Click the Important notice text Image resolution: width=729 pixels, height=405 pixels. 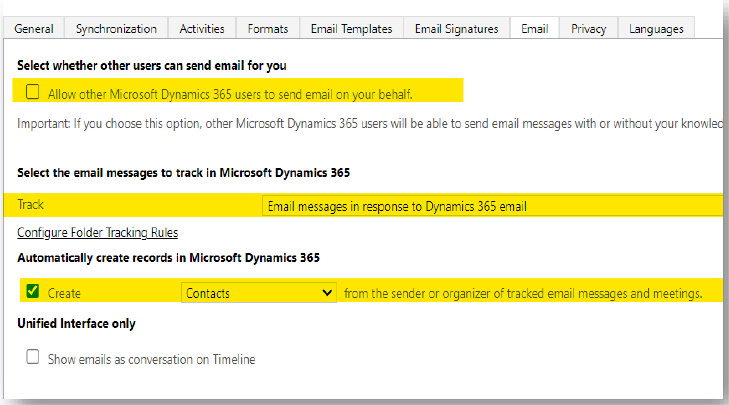pyautogui.click(x=370, y=124)
